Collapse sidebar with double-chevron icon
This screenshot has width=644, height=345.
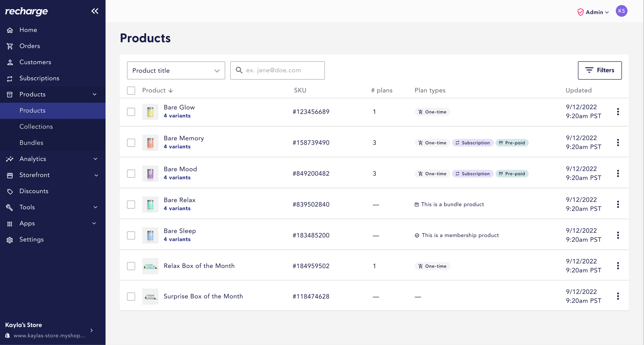click(x=95, y=11)
